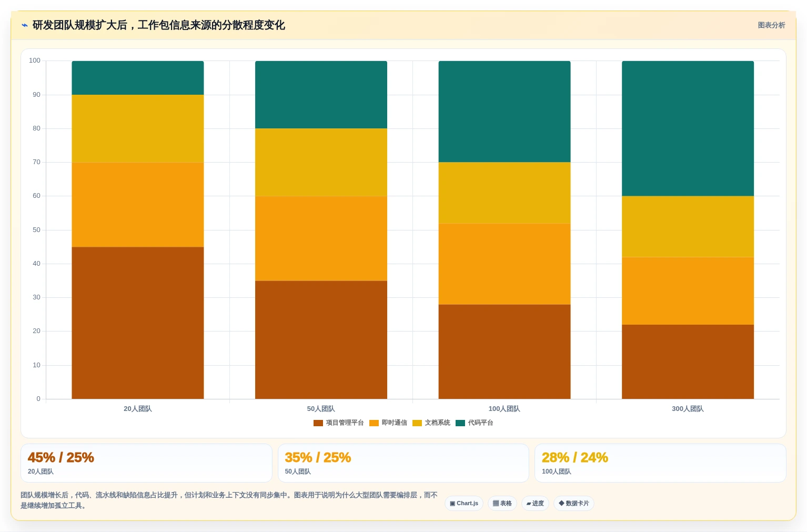Open the 45% / 25% stat card
This screenshot has width=807, height=532.
(146, 463)
